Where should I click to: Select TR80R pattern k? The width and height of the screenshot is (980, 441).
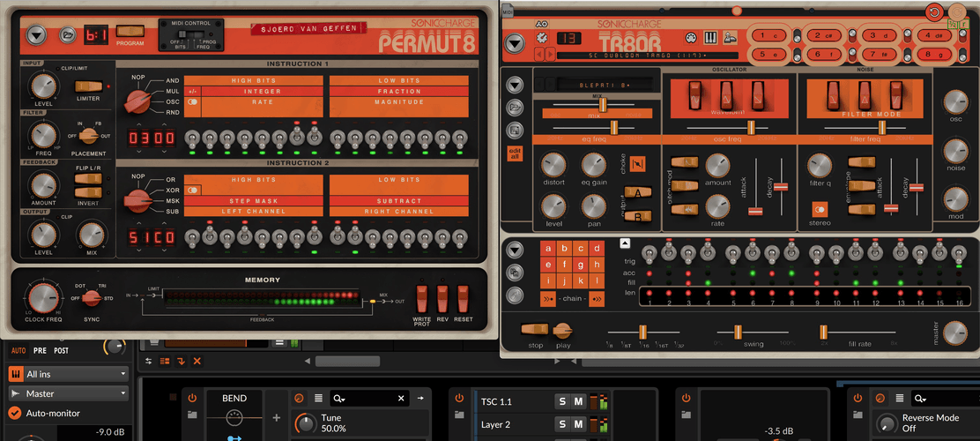(581, 280)
